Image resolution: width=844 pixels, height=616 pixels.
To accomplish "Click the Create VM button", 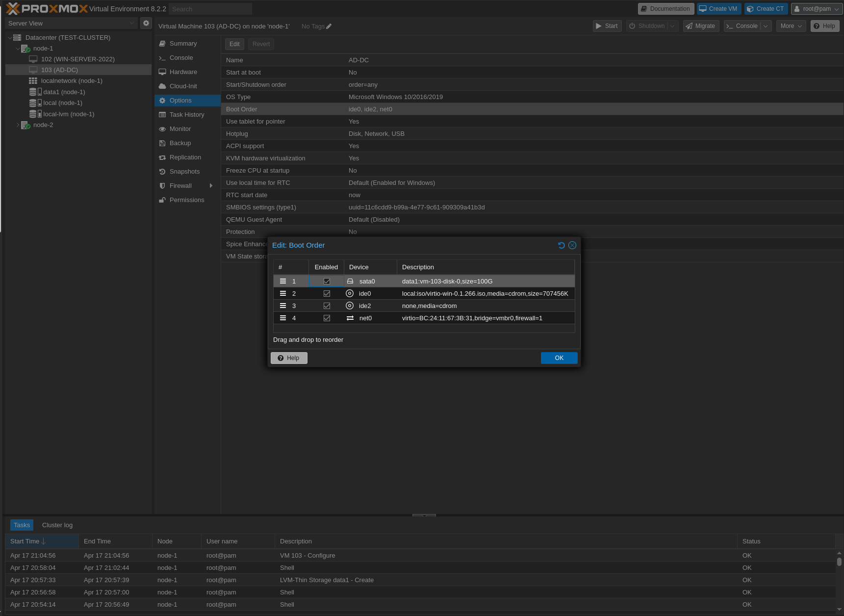I will click(718, 8).
